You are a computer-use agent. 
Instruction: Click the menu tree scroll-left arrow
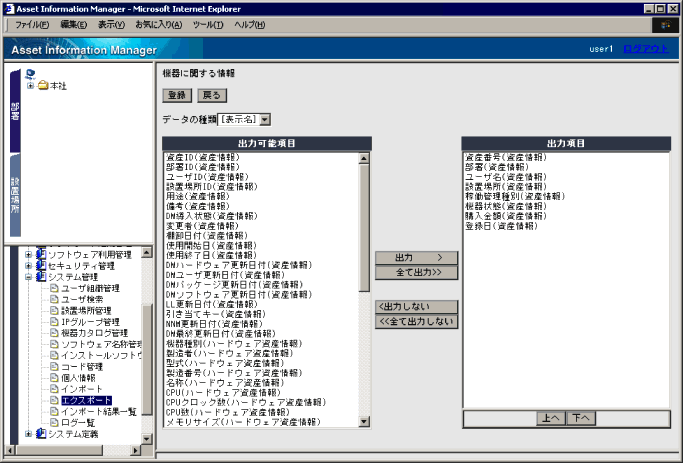(10, 450)
